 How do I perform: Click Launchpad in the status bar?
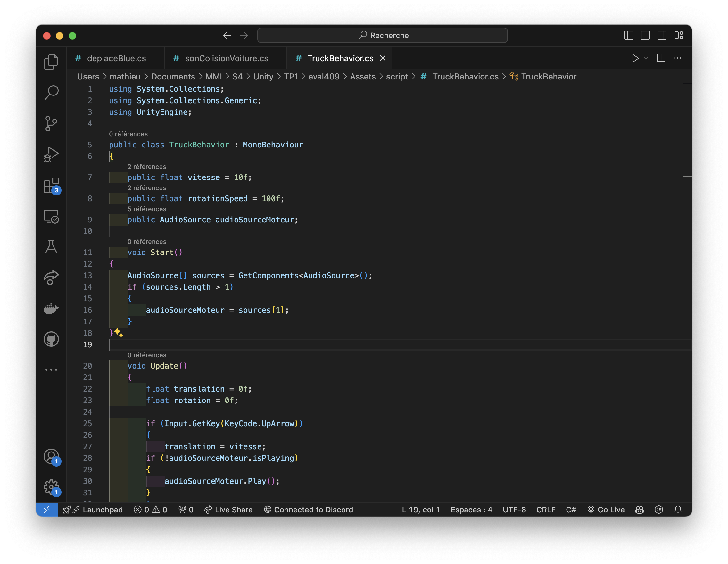pyautogui.click(x=93, y=510)
